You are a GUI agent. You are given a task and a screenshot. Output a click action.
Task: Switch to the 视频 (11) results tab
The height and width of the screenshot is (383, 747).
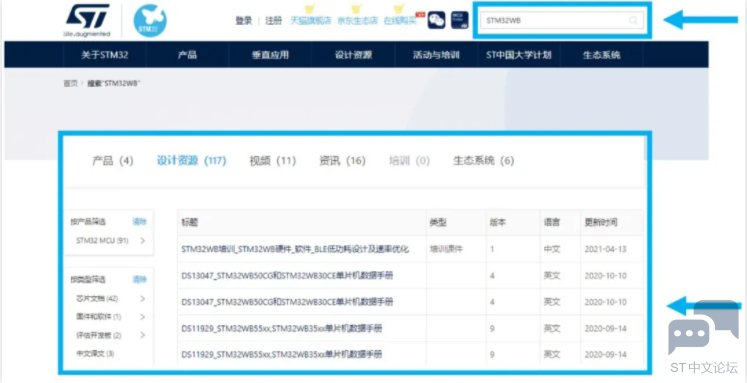[273, 161]
